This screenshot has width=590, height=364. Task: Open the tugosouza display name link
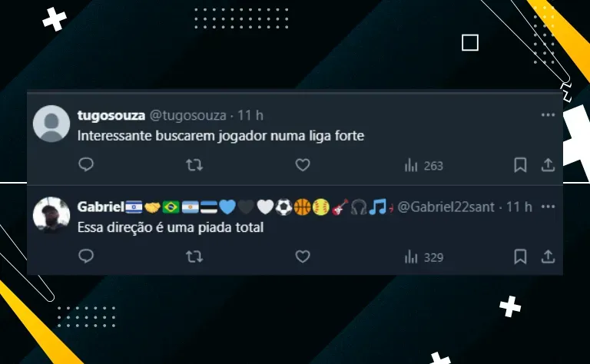point(111,115)
